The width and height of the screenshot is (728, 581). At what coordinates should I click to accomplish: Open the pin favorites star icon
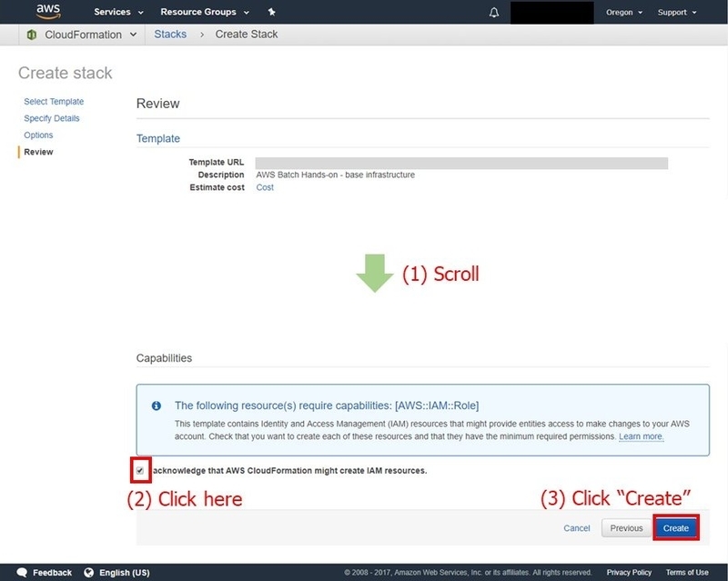coord(272,12)
